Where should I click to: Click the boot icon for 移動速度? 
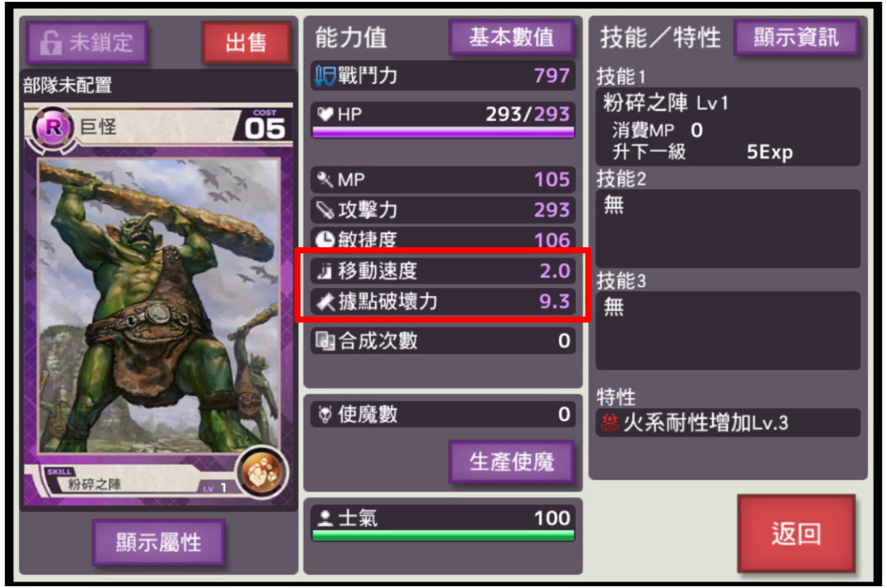coord(325,271)
